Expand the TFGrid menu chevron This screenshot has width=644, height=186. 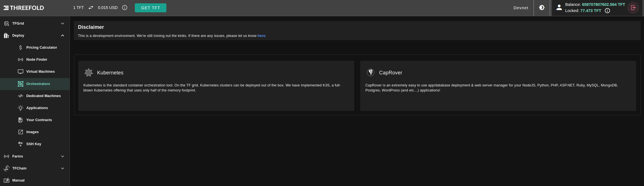click(63, 23)
